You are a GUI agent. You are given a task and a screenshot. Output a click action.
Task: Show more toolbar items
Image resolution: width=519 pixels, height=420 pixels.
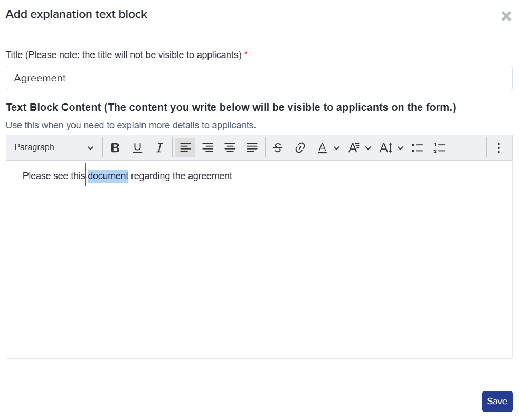click(498, 148)
